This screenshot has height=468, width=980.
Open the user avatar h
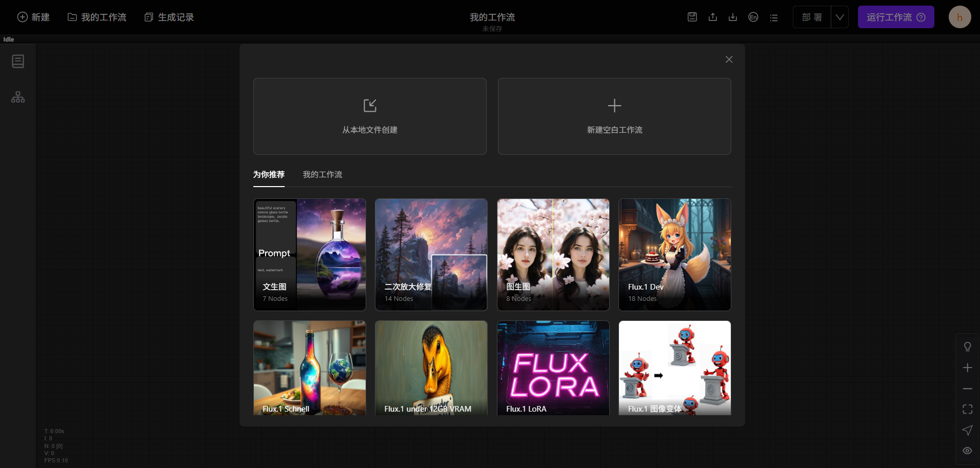click(x=959, y=17)
